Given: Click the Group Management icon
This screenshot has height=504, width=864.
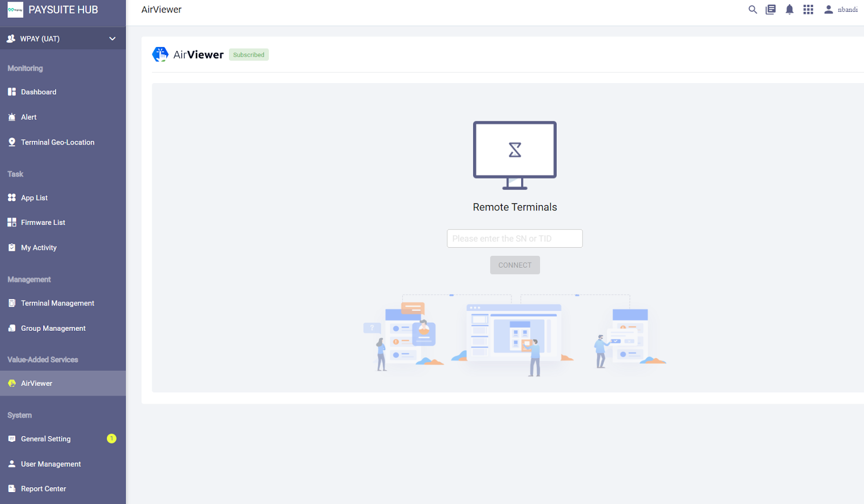Looking at the screenshot, I should click(12, 328).
